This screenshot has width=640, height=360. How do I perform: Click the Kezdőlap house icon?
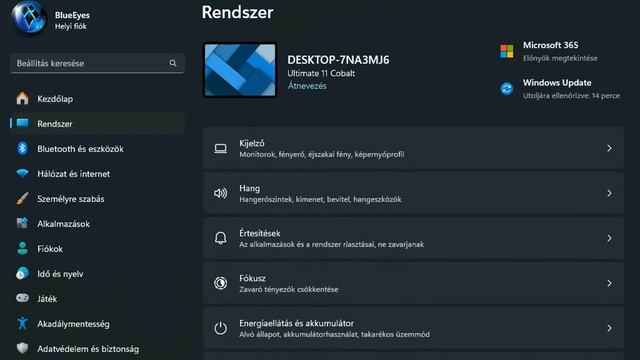[x=22, y=98]
